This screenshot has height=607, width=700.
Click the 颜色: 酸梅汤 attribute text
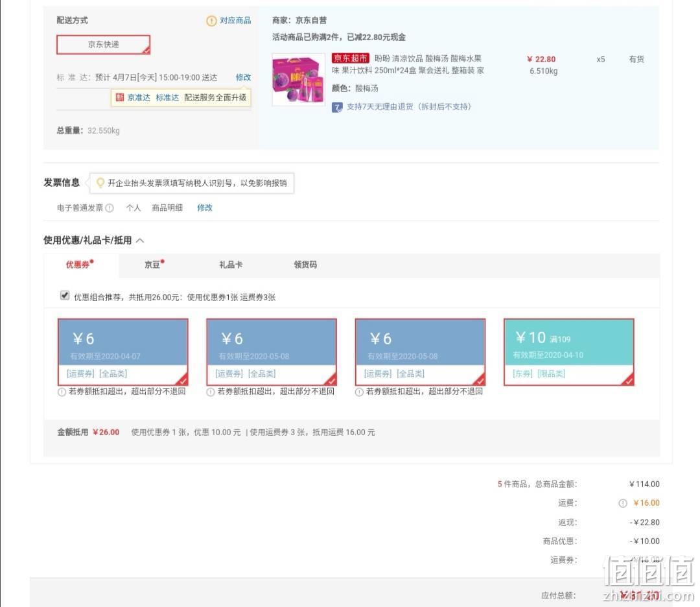[x=355, y=88]
